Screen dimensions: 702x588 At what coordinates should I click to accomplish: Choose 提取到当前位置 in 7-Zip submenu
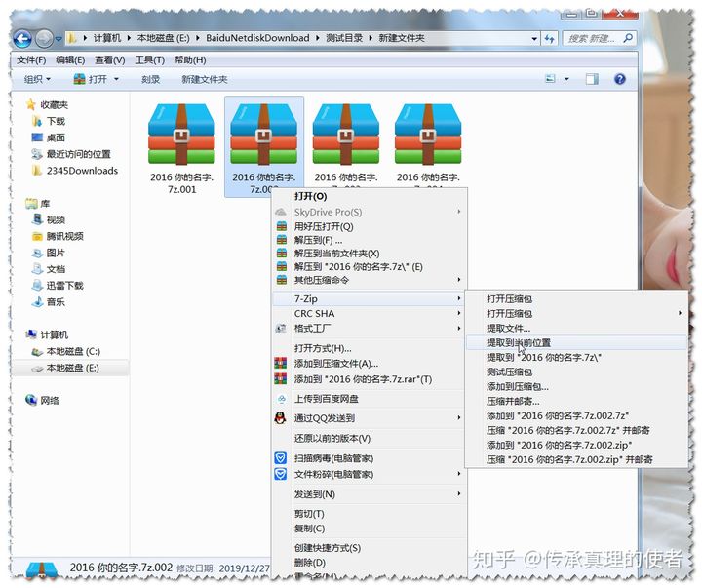(x=576, y=342)
